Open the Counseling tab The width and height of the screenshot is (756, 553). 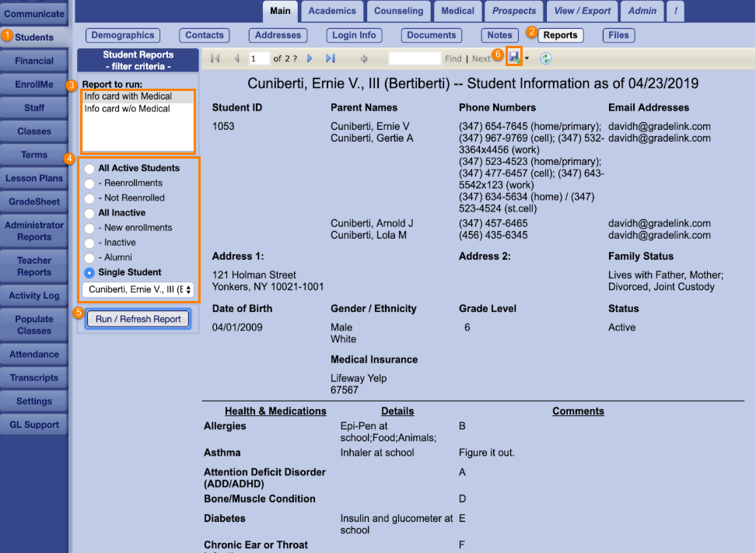[x=399, y=11]
